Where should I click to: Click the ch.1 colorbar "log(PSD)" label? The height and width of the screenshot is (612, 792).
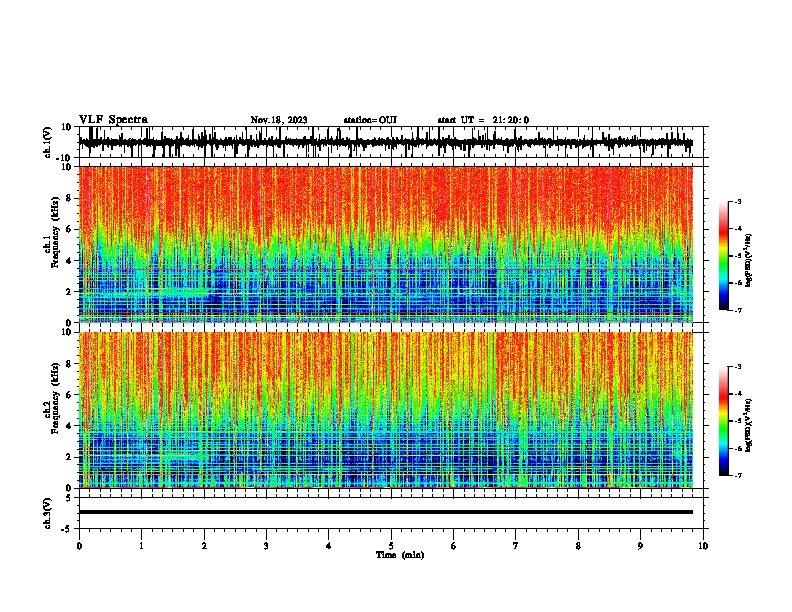pyautogui.click(x=749, y=260)
